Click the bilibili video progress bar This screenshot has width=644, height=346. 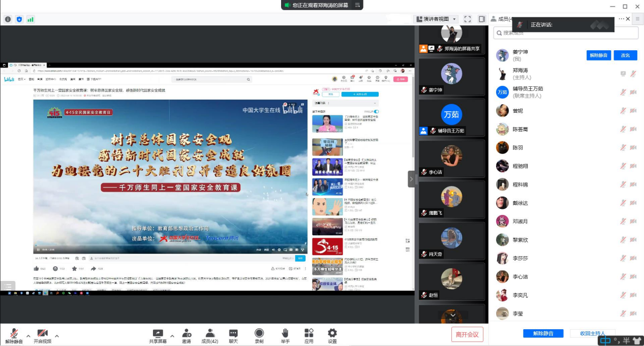click(171, 245)
